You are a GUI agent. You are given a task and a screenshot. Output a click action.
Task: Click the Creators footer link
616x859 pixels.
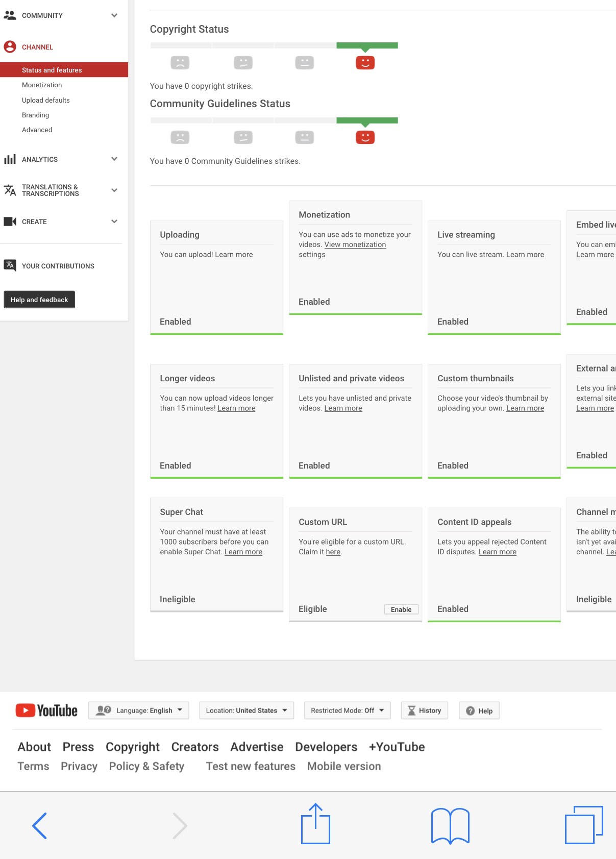point(195,747)
